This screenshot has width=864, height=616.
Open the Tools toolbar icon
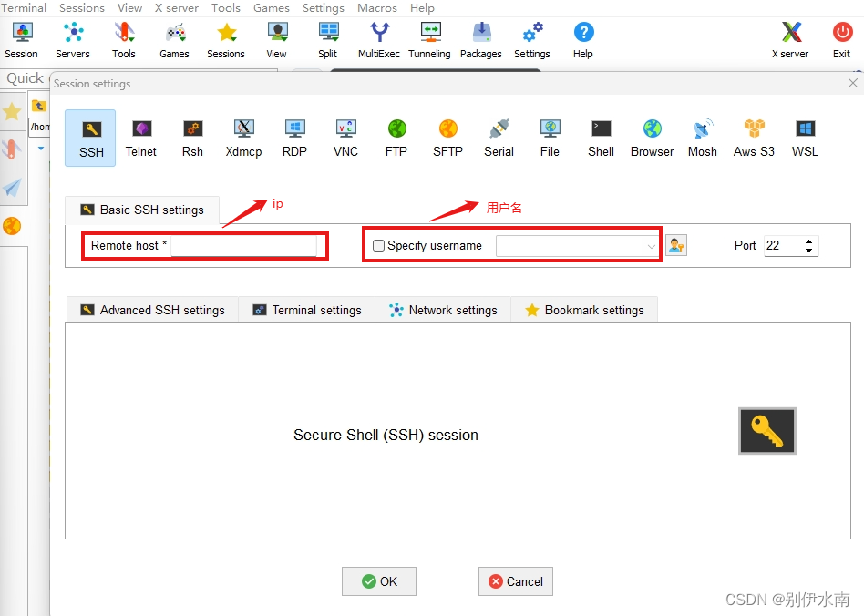pyautogui.click(x=123, y=40)
